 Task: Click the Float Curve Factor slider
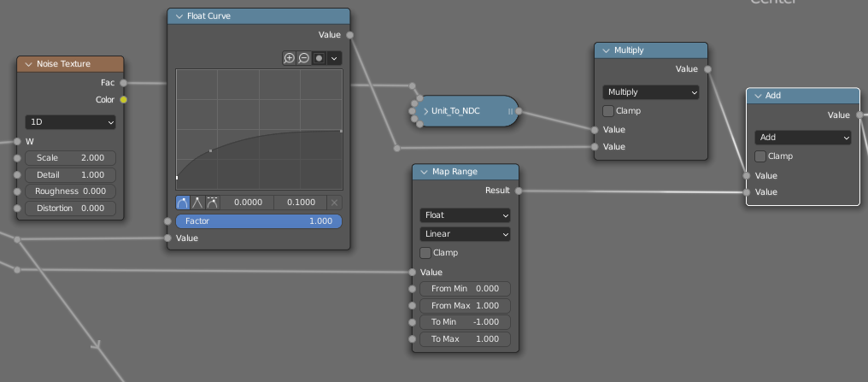258,221
